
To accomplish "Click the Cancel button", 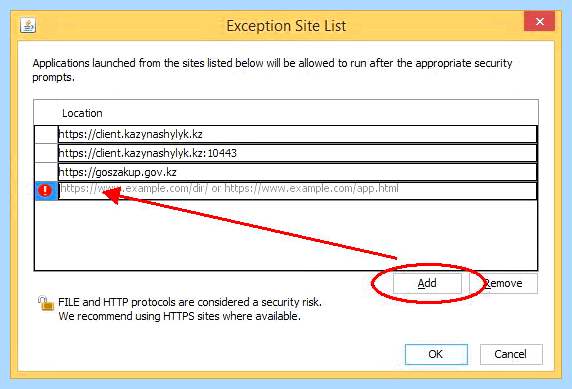I will [x=511, y=354].
